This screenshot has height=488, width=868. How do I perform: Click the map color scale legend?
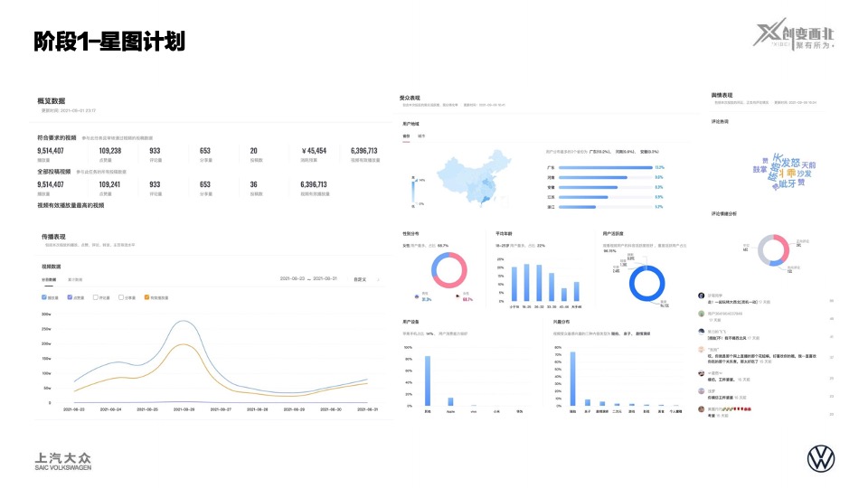(x=413, y=191)
